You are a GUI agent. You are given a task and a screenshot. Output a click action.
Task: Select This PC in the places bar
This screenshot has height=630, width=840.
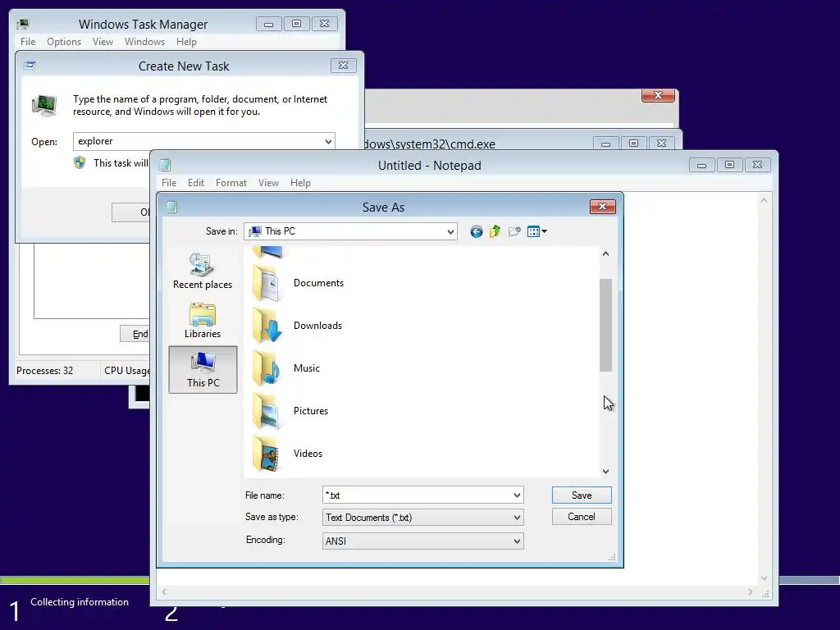coord(203,370)
